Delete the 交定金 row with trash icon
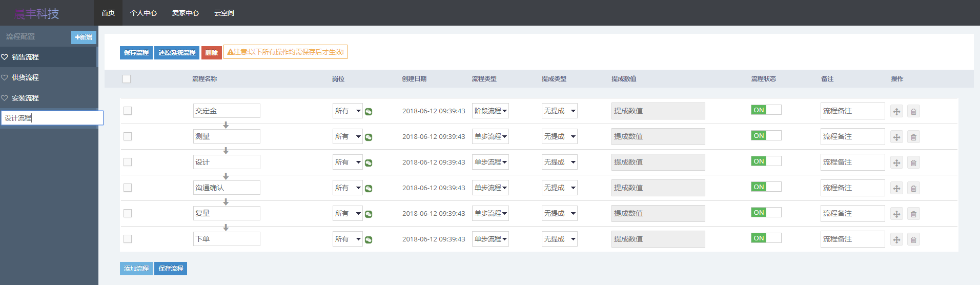980x285 pixels. coord(913,111)
